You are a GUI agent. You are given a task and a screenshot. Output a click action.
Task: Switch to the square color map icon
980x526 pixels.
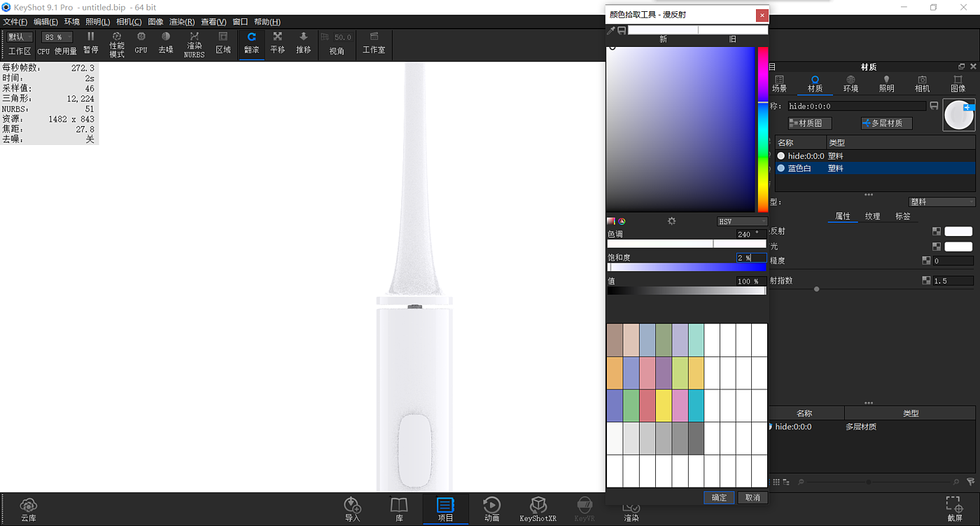(611, 221)
